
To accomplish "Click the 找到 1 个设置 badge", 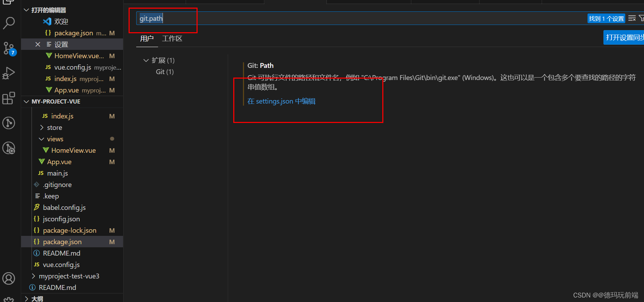I will 606,18.
